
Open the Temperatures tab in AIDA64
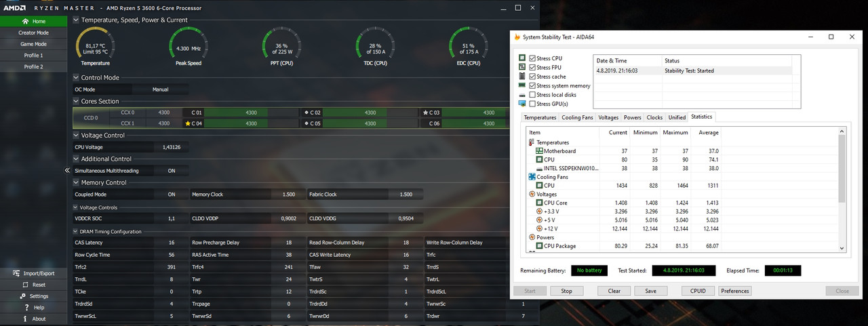(540, 118)
